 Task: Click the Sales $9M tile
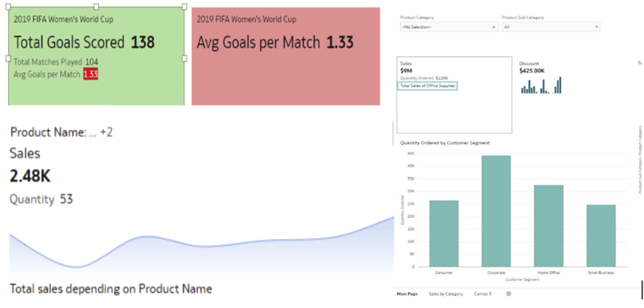(454, 95)
